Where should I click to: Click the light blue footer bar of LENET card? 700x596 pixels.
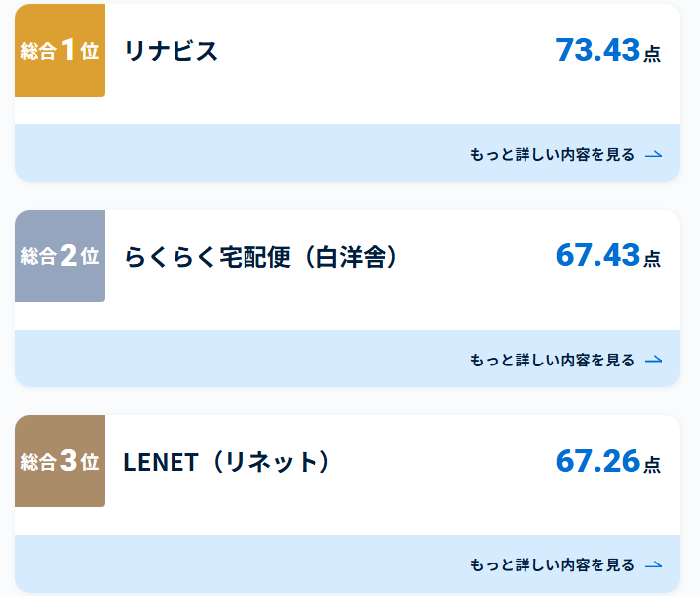(347, 563)
